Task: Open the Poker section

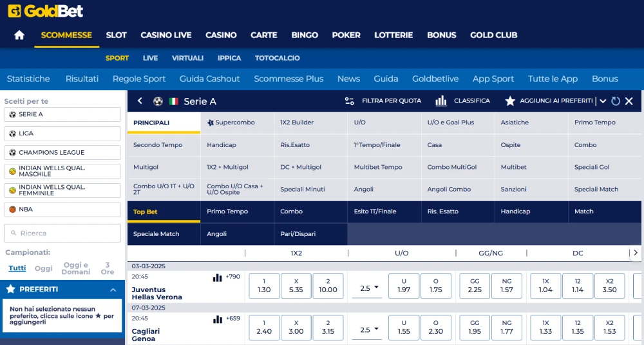Action: [346, 35]
